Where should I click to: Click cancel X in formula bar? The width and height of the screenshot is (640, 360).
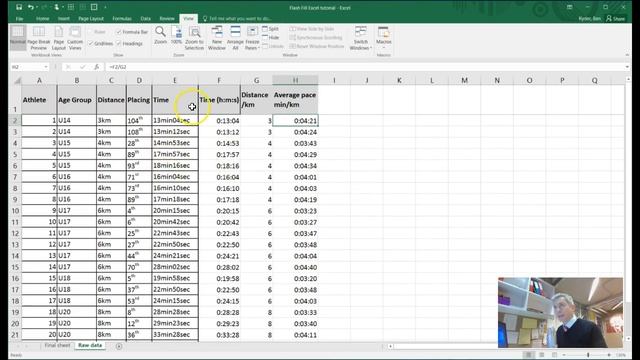point(68,67)
